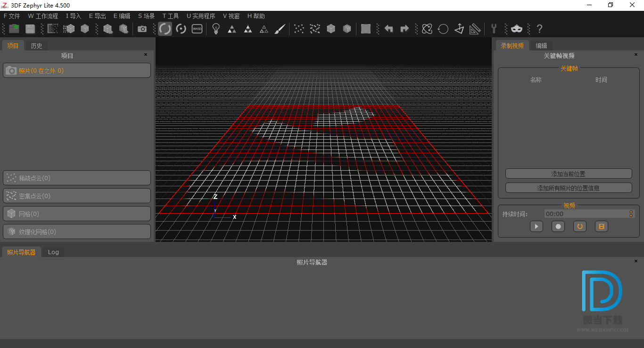Select the orbit navigation mode icon
The image size is (644, 348).
(165, 29)
